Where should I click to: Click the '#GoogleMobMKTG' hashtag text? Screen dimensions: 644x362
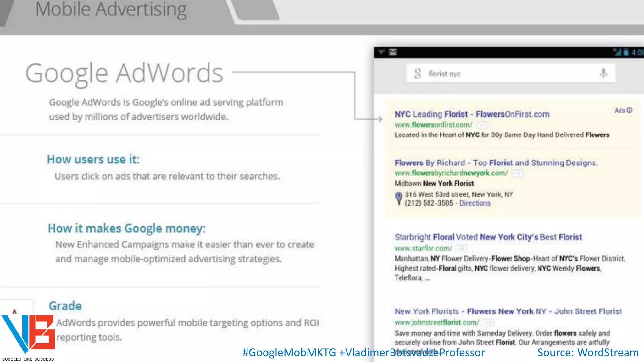point(289,353)
